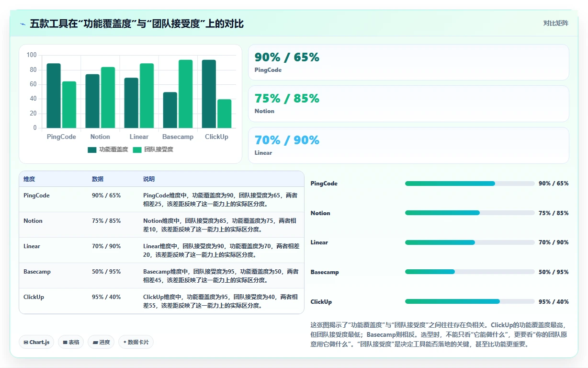Viewport: 588px width, 368px height.
Task: Click the Chart.js tag chip
Action: coord(36,342)
